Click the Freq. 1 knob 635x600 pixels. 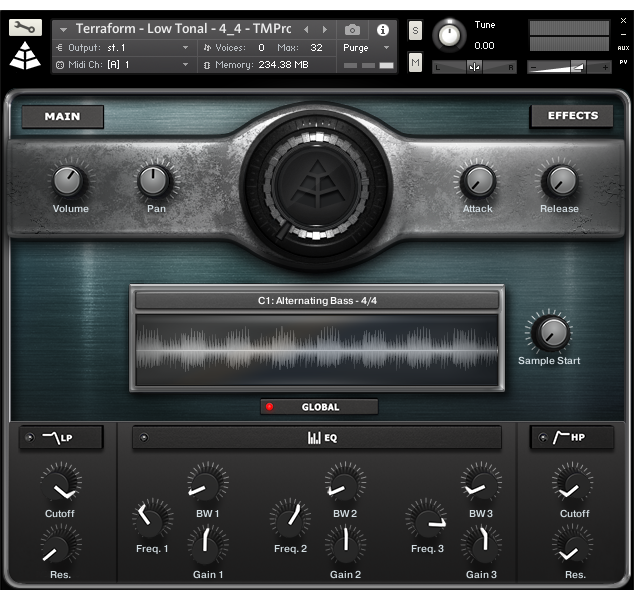click(152, 519)
